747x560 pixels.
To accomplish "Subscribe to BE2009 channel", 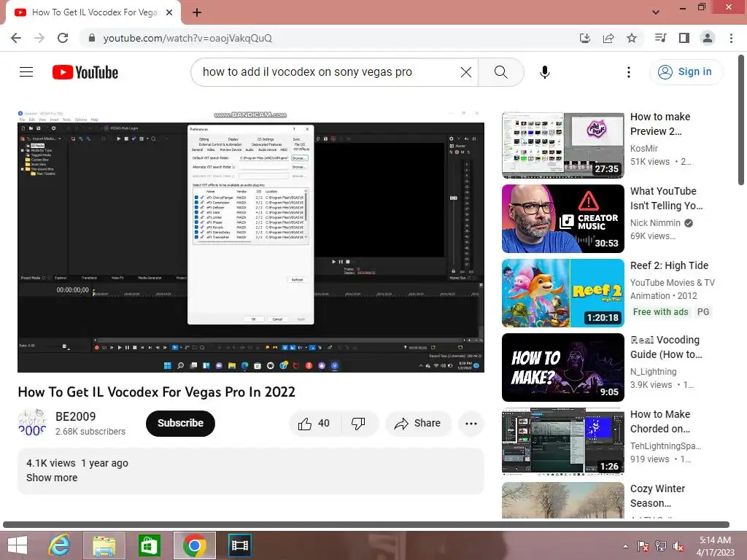I will pyautogui.click(x=181, y=424).
